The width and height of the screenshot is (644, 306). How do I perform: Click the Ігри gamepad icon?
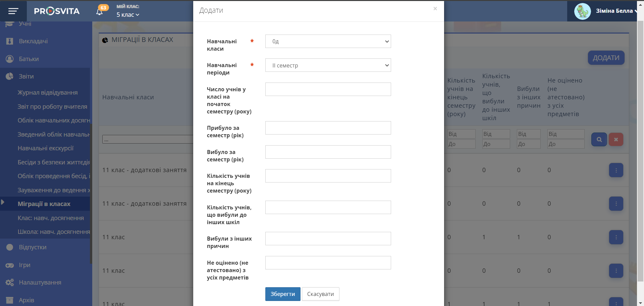pyautogui.click(x=10, y=265)
